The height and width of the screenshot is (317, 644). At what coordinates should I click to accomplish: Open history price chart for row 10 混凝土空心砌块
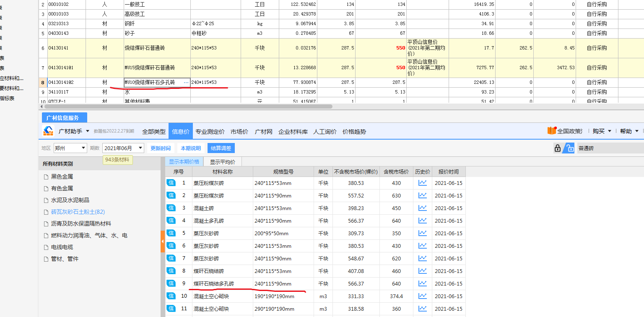click(422, 296)
